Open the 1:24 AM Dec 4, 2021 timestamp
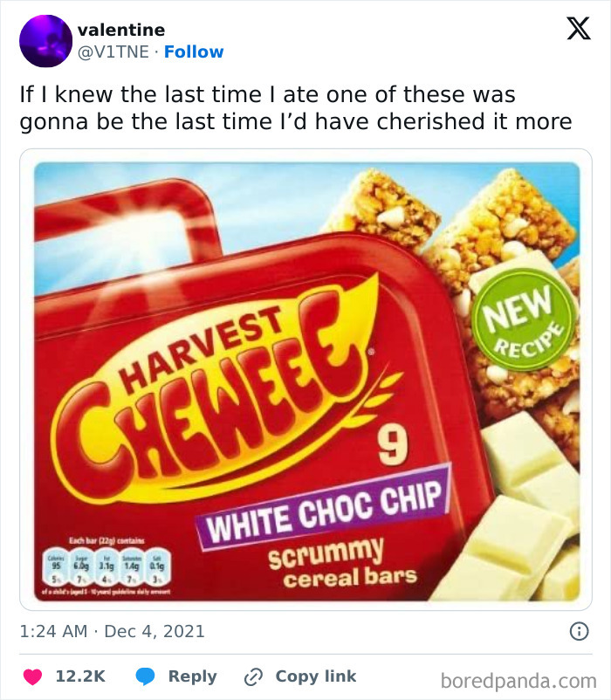Image resolution: width=611 pixels, height=700 pixels. pyautogui.click(x=113, y=630)
